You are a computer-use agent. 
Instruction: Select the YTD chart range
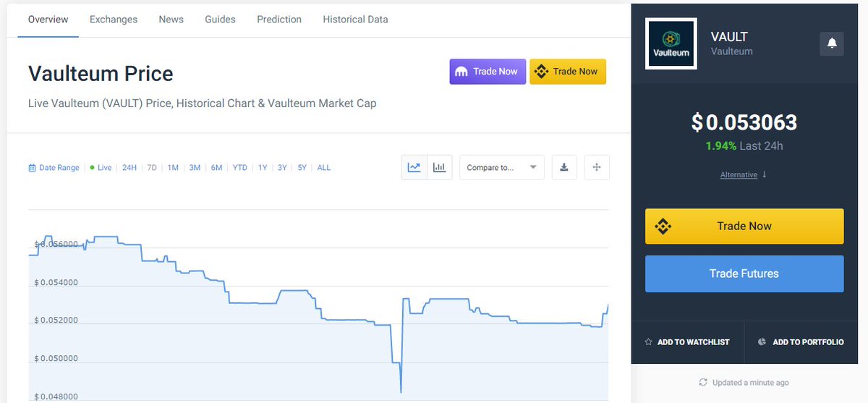point(240,168)
